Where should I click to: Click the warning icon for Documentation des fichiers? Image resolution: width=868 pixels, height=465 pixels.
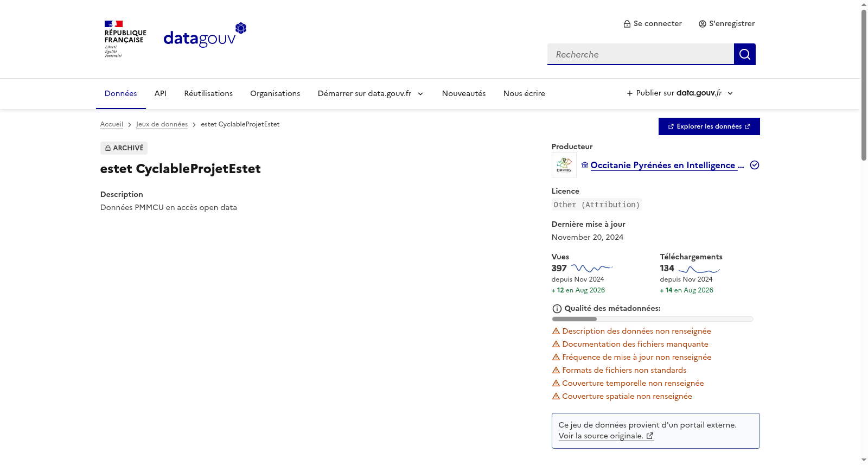pos(556,344)
